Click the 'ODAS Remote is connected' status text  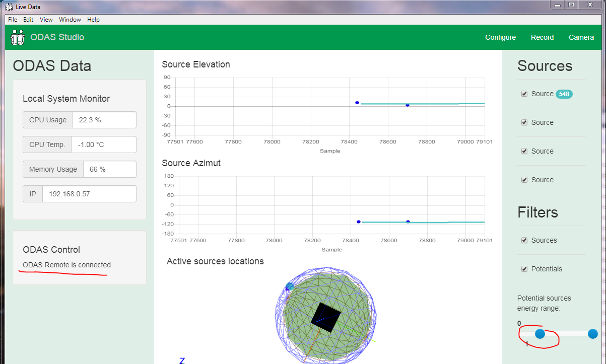67,265
